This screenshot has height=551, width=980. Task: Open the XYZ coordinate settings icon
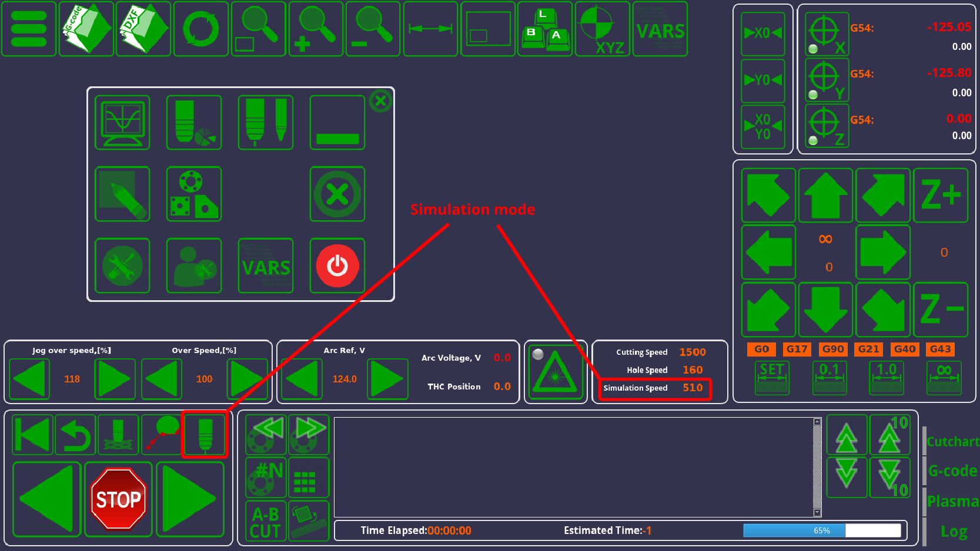(x=602, y=29)
